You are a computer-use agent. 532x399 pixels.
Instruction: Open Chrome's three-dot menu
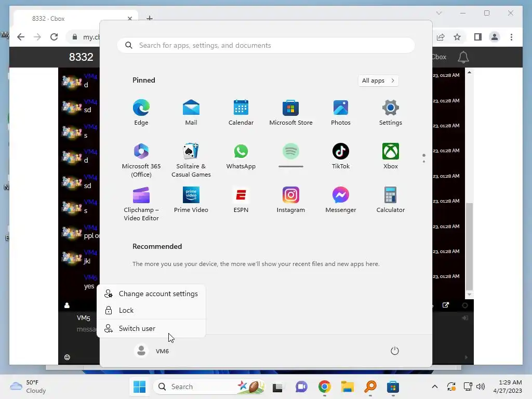511,37
